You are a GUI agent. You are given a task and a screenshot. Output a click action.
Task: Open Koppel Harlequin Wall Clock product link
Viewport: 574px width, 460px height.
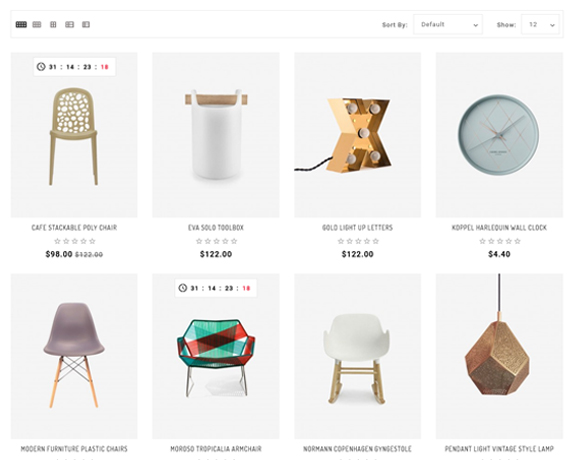(499, 228)
